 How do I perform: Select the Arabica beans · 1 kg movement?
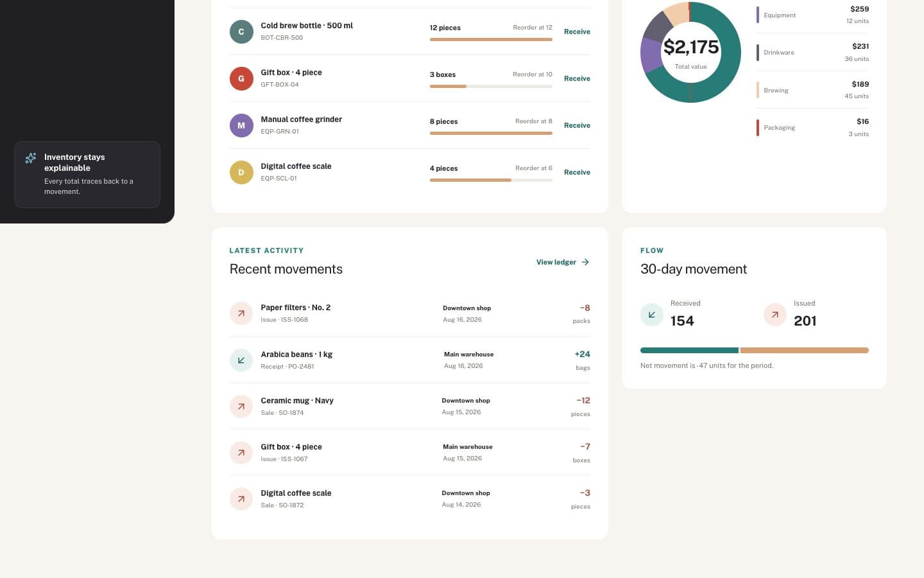[410, 360]
